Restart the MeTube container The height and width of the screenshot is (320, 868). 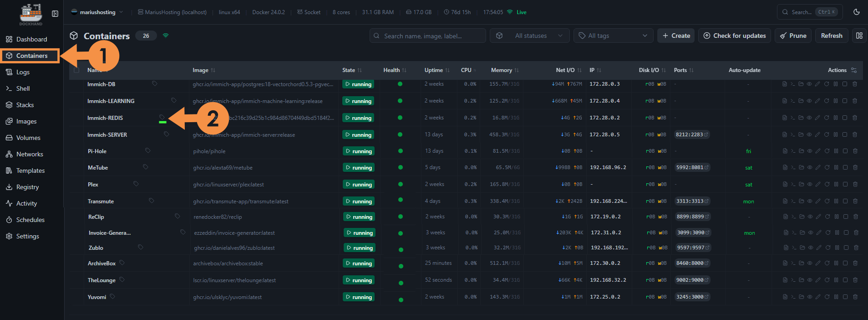click(827, 167)
